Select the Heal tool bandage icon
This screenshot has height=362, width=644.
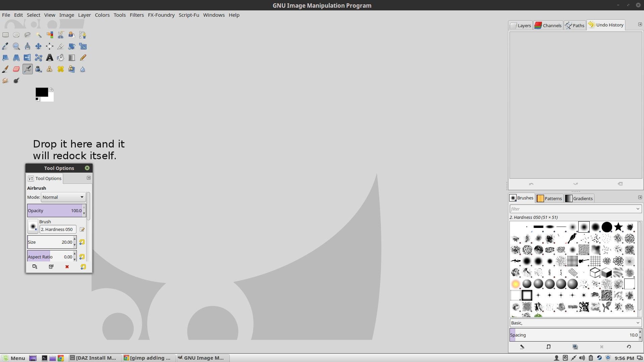pos(61,69)
